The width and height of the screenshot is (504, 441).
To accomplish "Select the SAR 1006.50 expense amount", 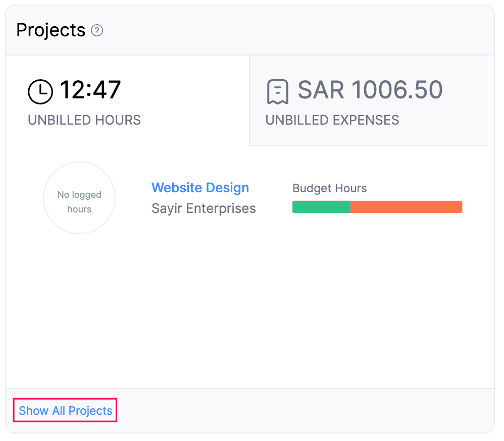I will 370,90.
